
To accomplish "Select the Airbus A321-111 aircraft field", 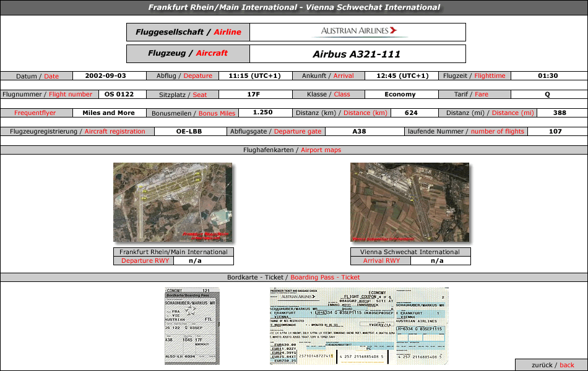I will [357, 54].
